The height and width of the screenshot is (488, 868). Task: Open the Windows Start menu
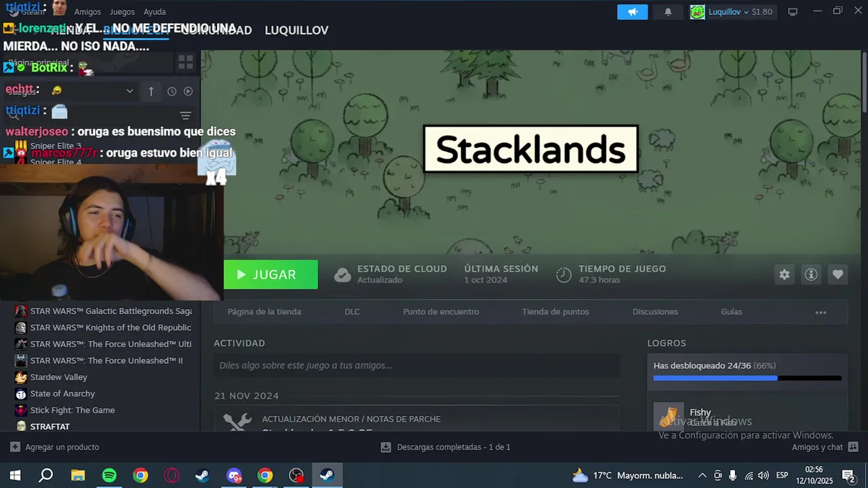(x=15, y=476)
